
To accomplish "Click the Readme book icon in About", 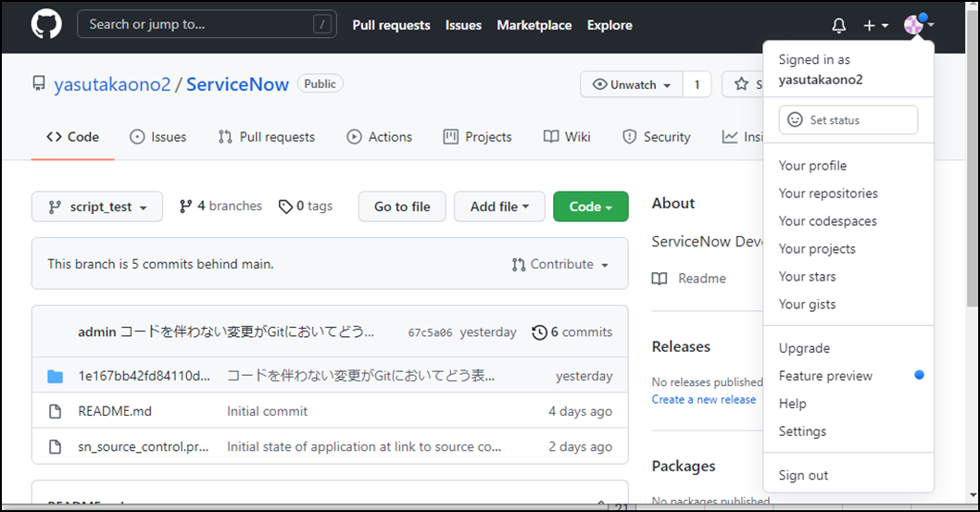I will pyautogui.click(x=660, y=279).
